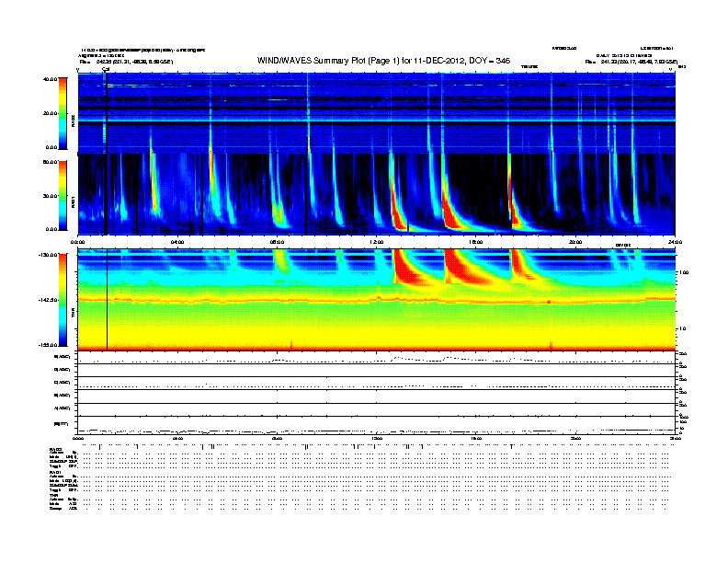Click the RAD2 panel color scale bar
Image resolution: width=728 pixels, height=563 pixels.
click(x=63, y=113)
